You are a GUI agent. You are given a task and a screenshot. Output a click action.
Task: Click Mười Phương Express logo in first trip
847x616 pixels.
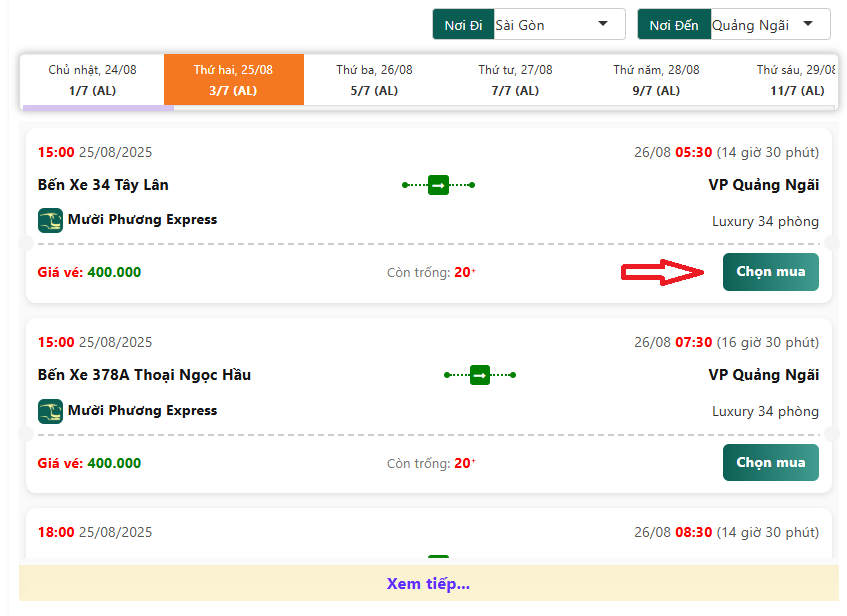pyautogui.click(x=50, y=220)
